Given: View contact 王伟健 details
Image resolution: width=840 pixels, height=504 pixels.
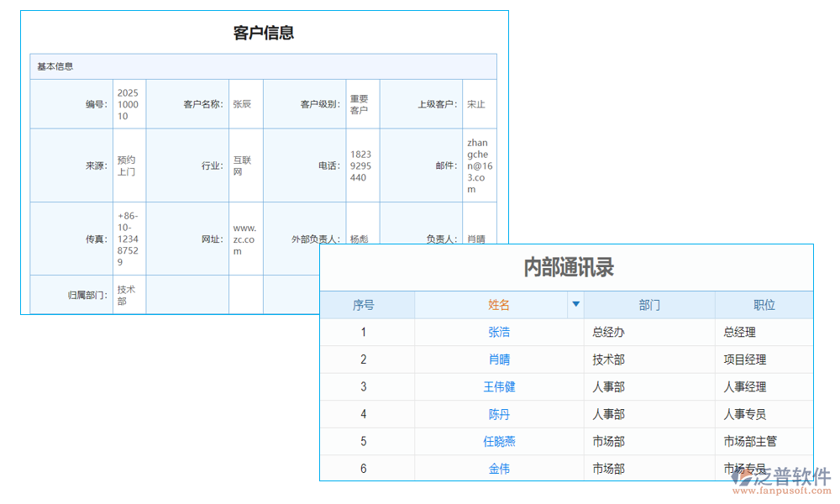Looking at the screenshot, I should click(x=499, y=386).
